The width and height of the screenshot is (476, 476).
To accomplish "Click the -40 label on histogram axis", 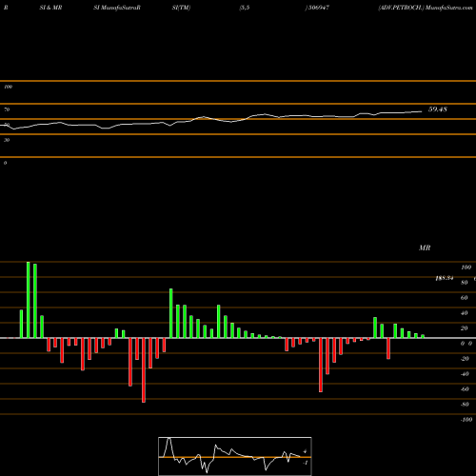I will pos(465,374).
